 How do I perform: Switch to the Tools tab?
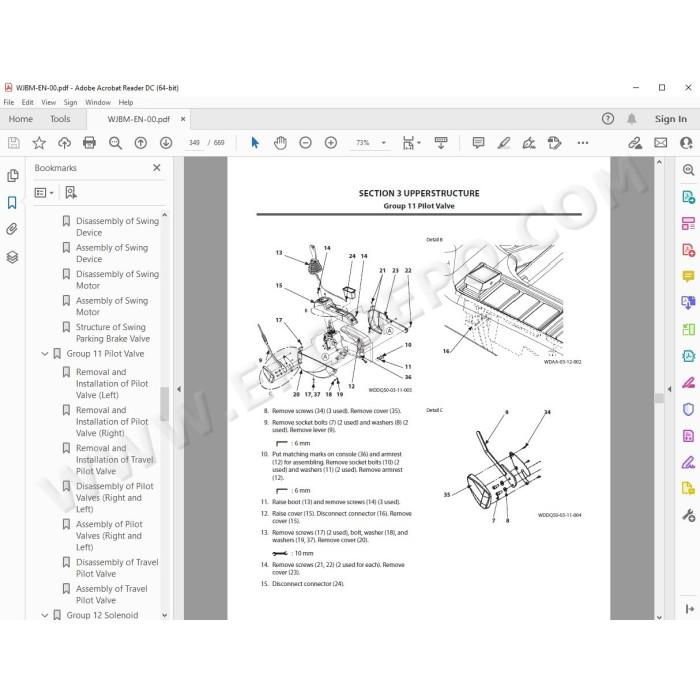click(x=60, y=119)
